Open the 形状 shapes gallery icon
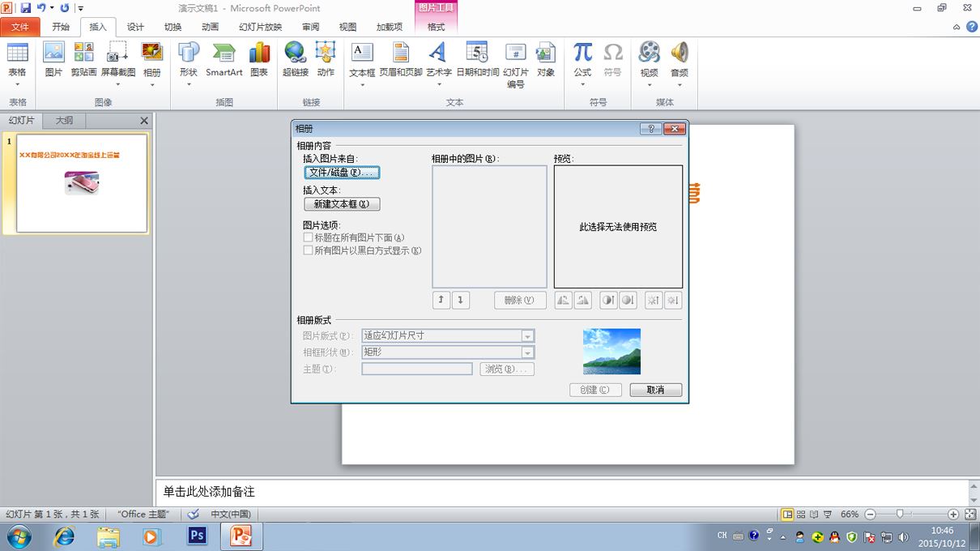980x551 pixels. coord(188,53)
